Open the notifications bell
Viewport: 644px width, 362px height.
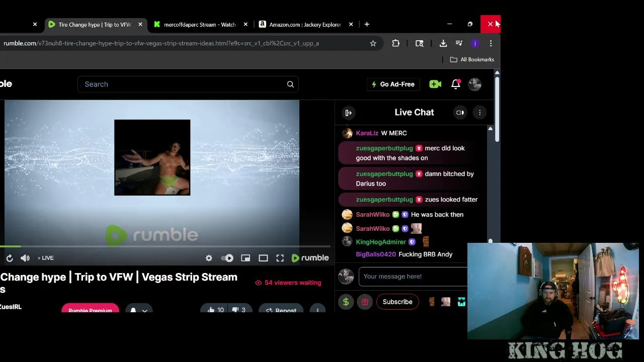pos(456,84)
